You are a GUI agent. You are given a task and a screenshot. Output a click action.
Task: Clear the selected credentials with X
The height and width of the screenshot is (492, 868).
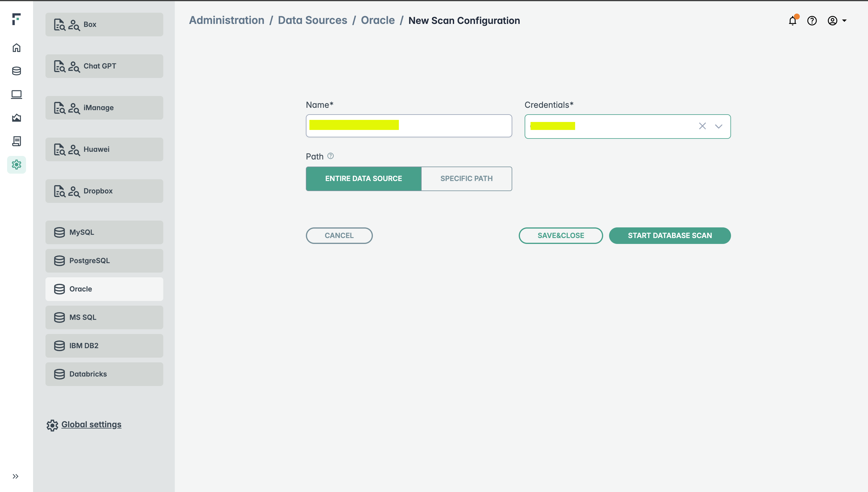point(702,126)
